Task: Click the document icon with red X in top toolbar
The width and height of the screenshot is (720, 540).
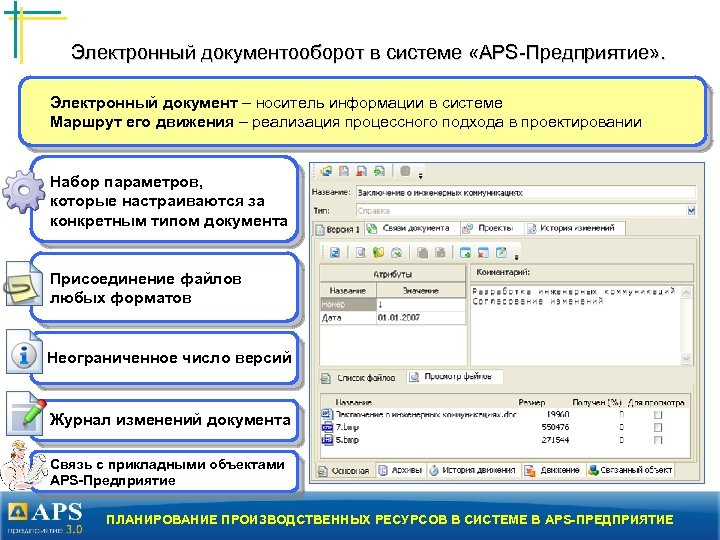Action: click(x=361, y=171)
